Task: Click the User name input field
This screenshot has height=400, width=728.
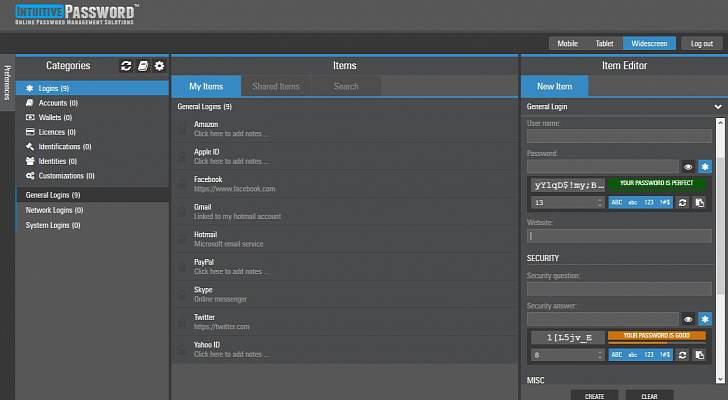Action: (x=618, y=136)
